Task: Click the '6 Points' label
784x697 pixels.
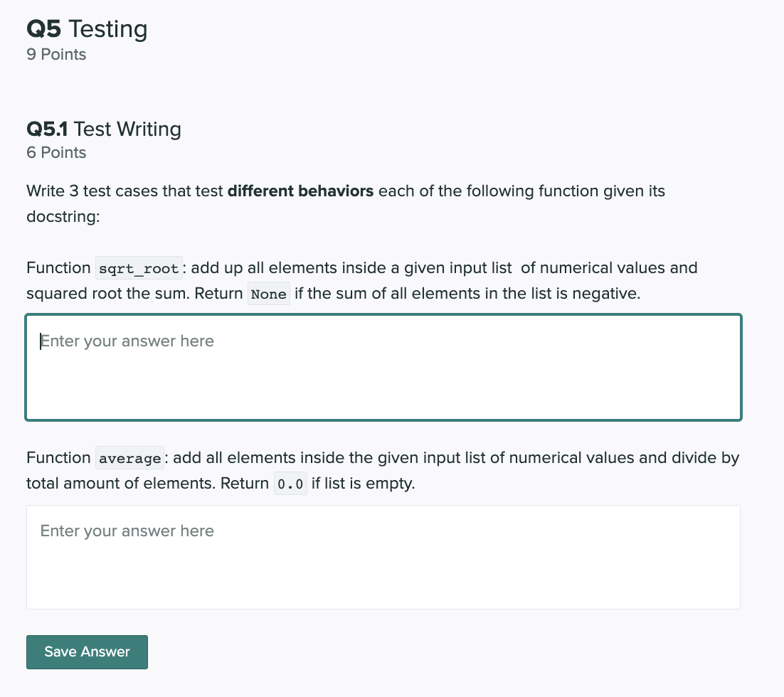Action: 56,152
